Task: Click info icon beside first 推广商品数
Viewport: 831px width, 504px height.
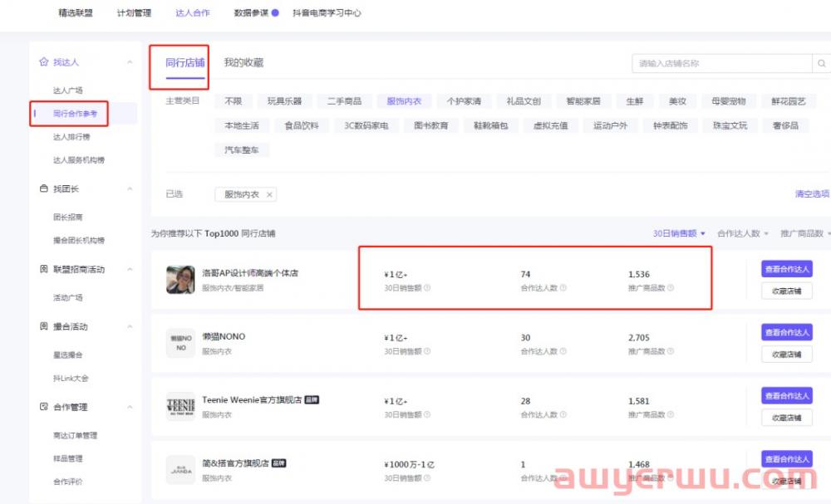Action: pos(671,288)
